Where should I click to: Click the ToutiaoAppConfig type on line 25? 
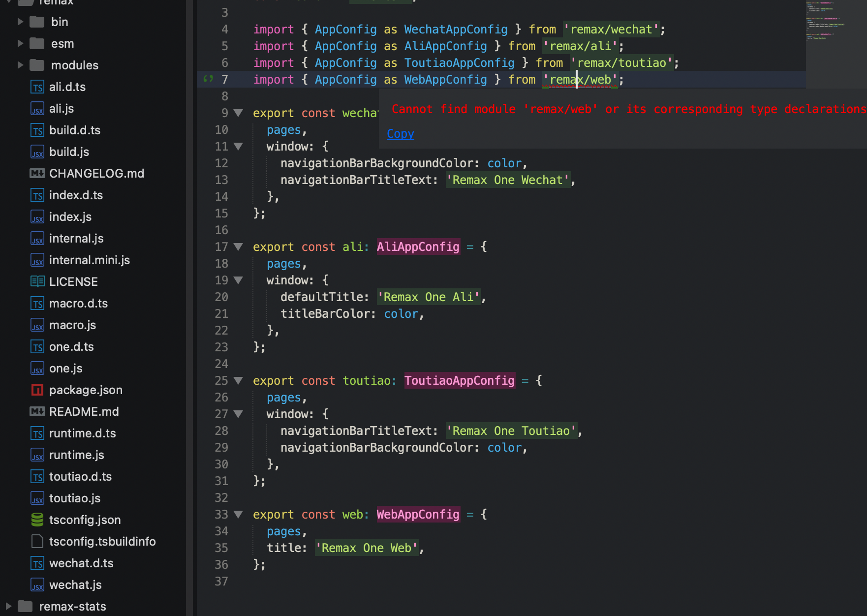(460, 381)
